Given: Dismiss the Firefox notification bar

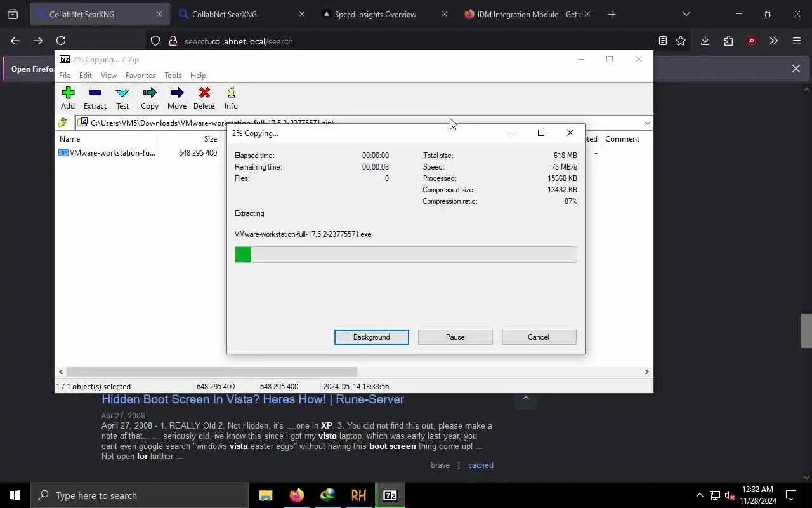Looking at the screenshot, I should tap(796, 69).
